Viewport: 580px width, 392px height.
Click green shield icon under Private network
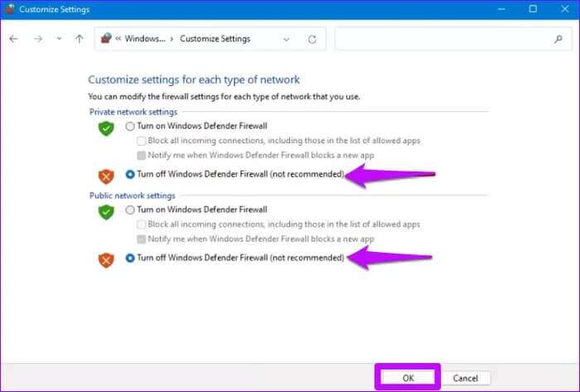point(106,128)
